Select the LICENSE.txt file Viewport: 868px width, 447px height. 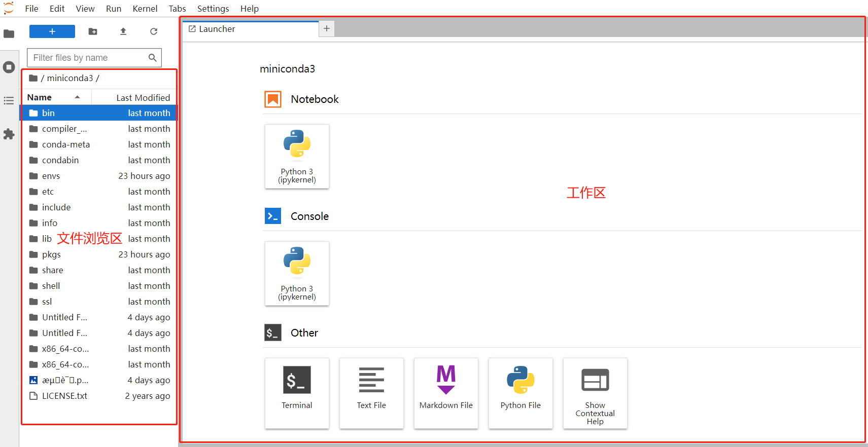pos(99,396)
